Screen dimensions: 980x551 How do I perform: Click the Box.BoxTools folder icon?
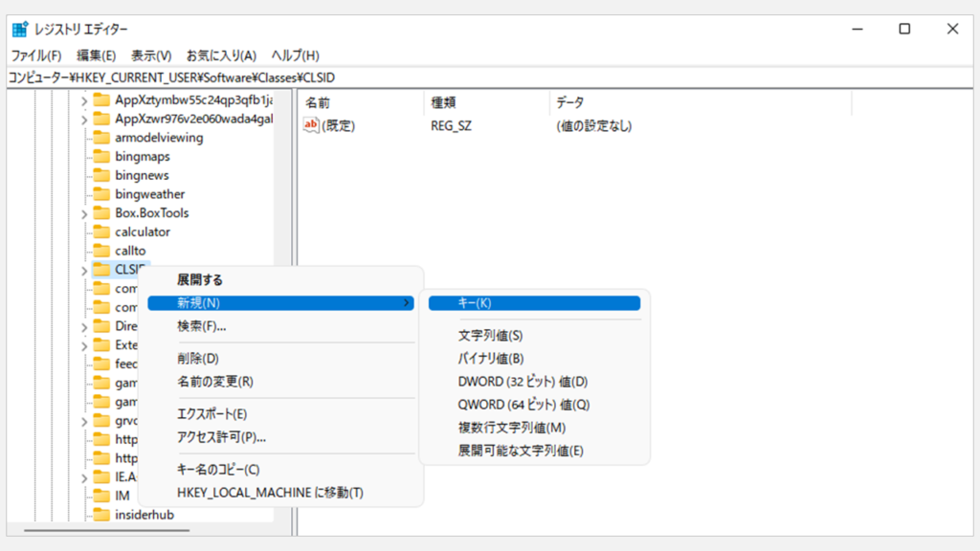[101, 212]
